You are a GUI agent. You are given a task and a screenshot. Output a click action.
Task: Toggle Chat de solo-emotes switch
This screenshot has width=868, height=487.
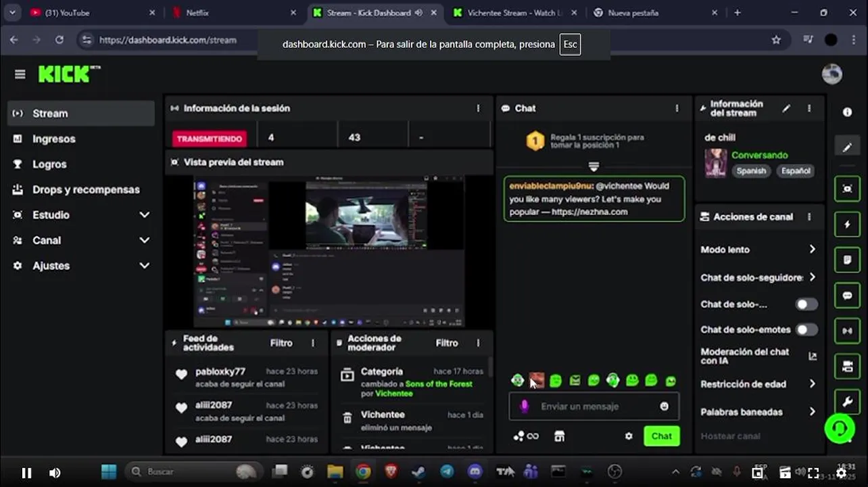tap(806, 330)
